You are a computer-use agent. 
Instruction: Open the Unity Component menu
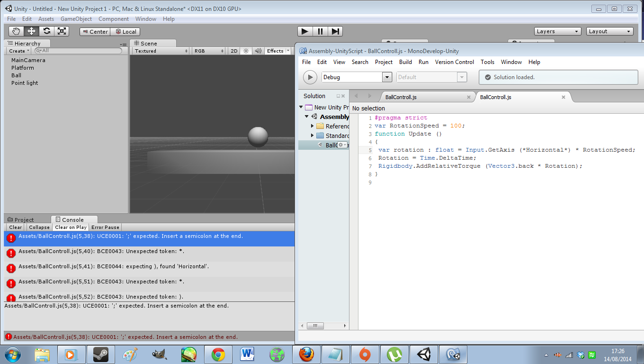click(x=114, y=19)
